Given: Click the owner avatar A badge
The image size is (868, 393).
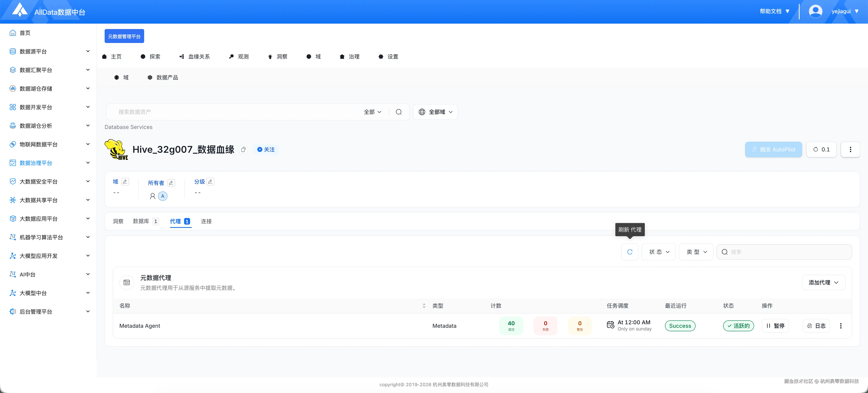Looking at the screenshot, I should 163,196.
